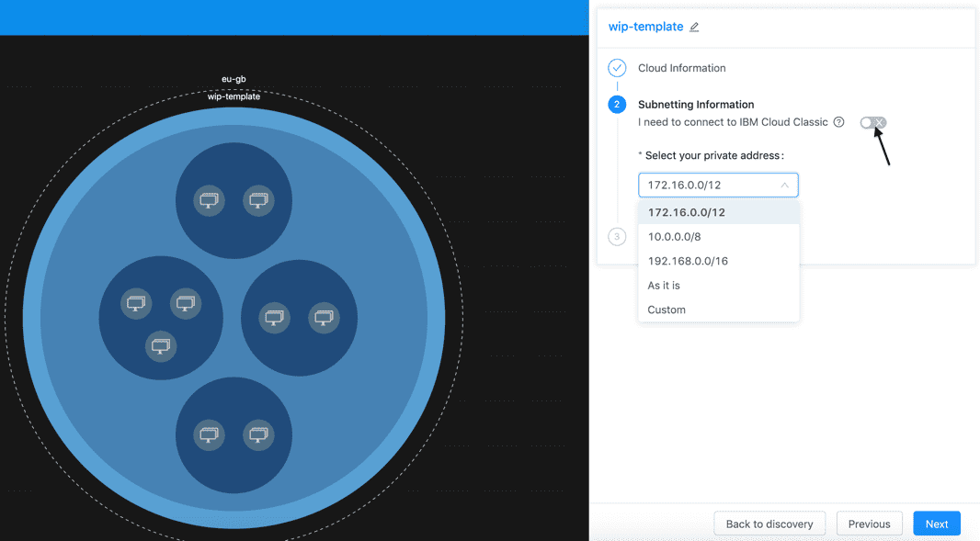Select upper-left server icon in left subnet circle
Screen dimensions: 980x541
tap(136, 304)
